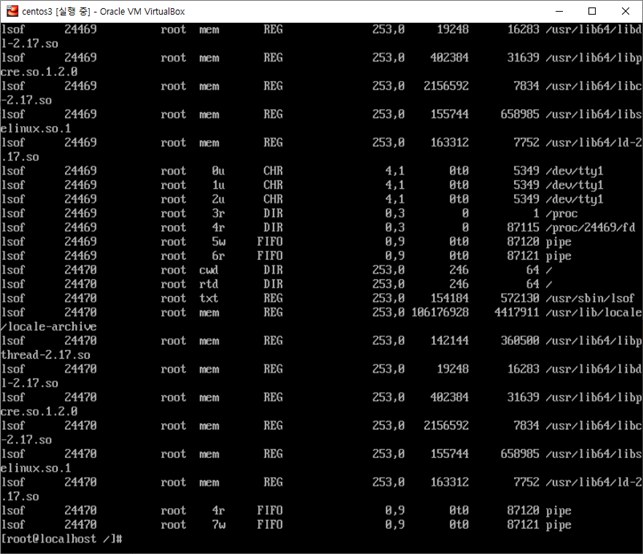The image size is (643, 554).
Task: Click the [root@localhost /]# shell prompt
Action: coord(62,539)
